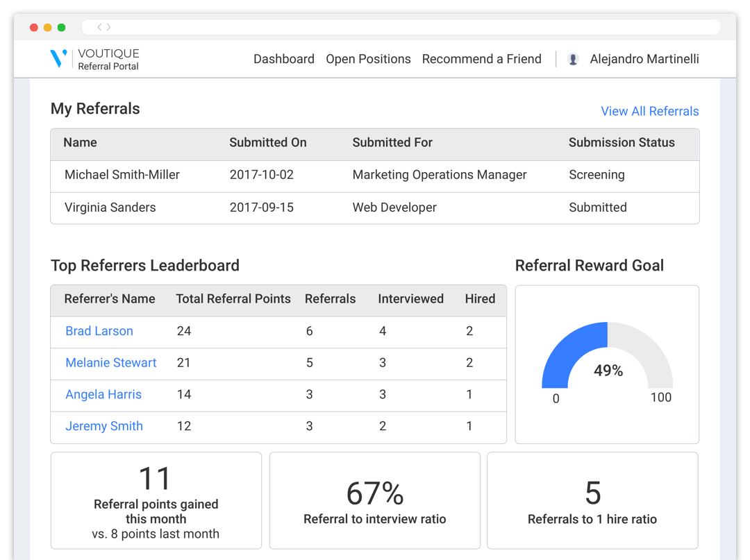Click the 11 referral points card
Screen dimensions: 750x560
tap(156, 501)
